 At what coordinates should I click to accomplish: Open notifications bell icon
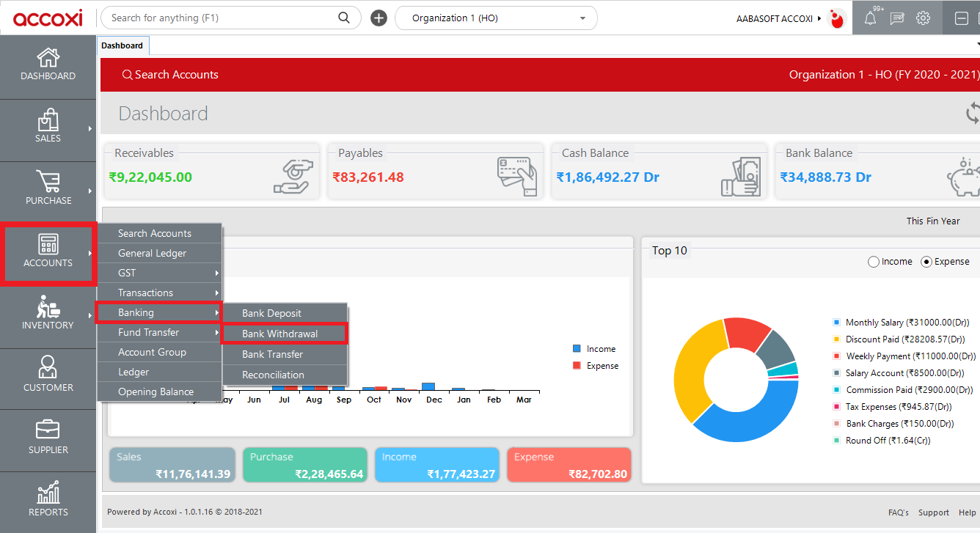pyautogui.click(x=869, y=18)
